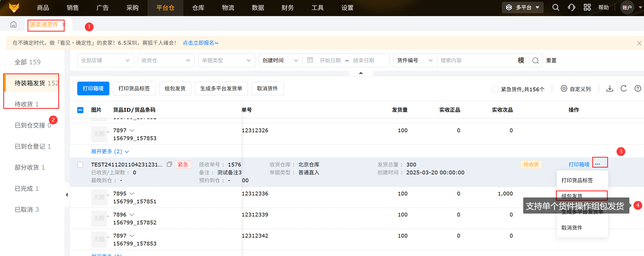Click the refresh list icon
This screenshot has width=644, height=256.
point(624,89)
